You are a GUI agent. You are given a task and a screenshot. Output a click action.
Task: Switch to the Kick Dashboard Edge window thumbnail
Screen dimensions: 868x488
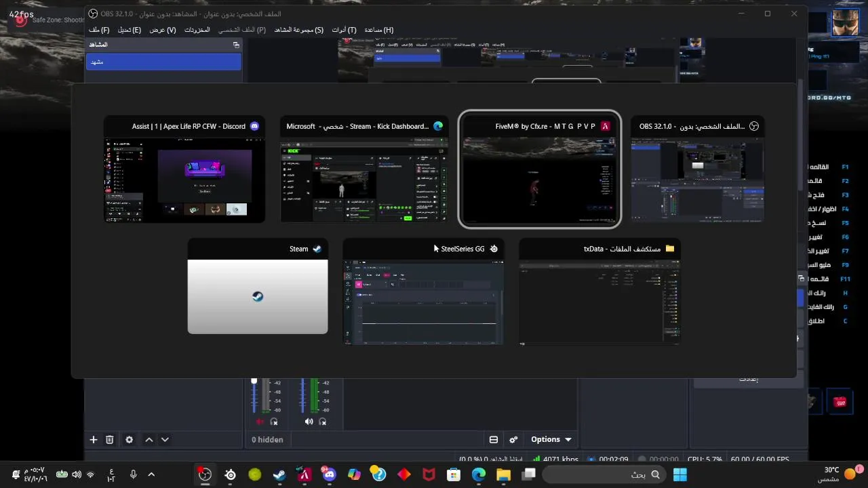point(364,169)
